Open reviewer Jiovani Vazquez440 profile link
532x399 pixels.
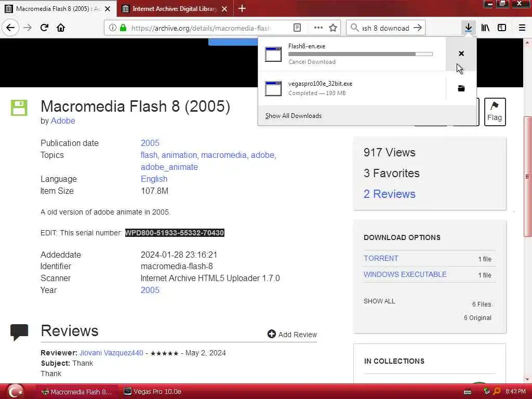pos(111,353)
